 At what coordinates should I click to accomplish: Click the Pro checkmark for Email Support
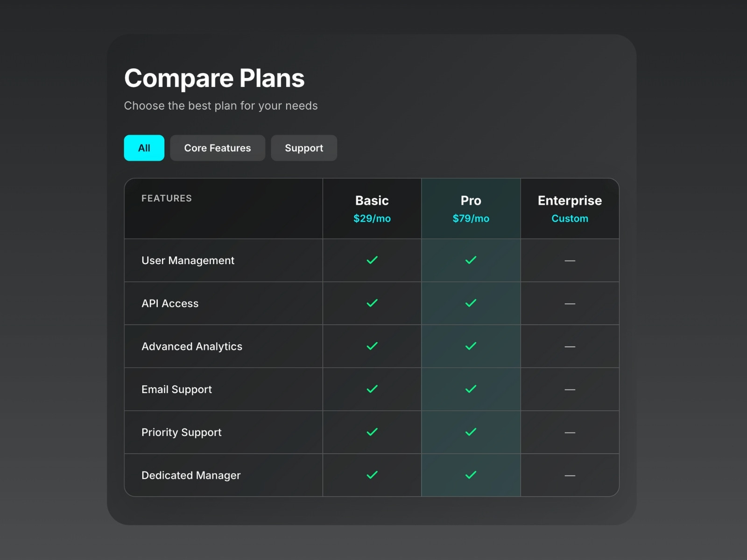471,389
